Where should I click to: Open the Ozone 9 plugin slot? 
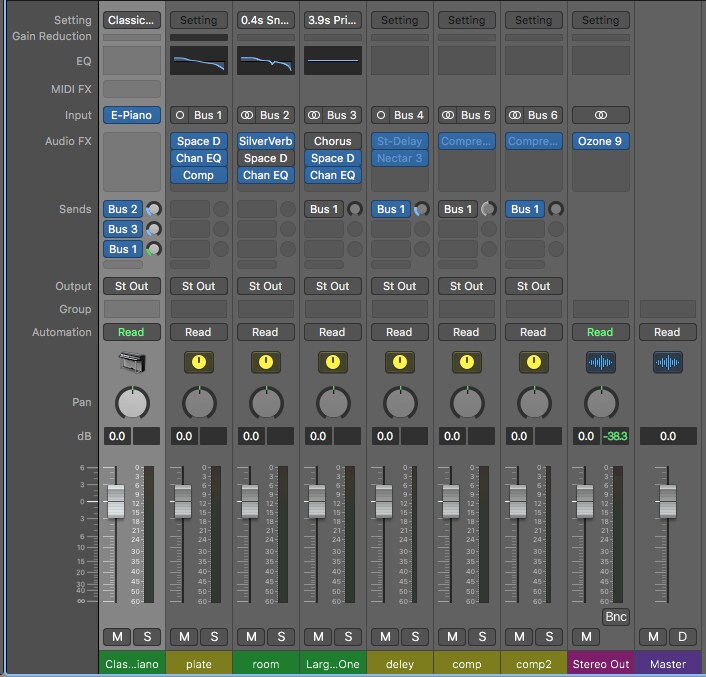pyautogui.click(x=601, y=141)
